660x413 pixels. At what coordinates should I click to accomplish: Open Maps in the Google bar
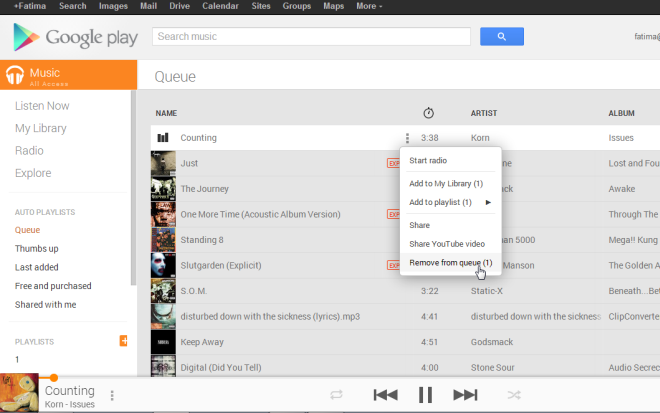point(333,6)
